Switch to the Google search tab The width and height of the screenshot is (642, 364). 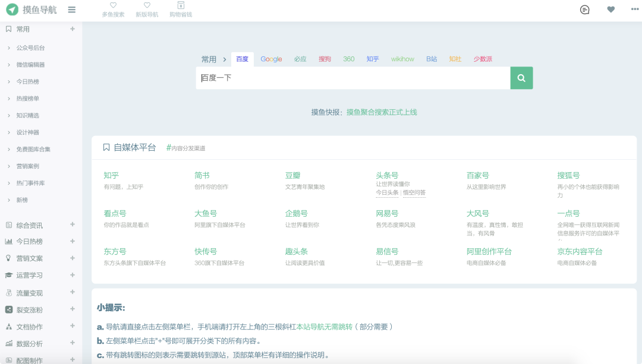[x=271, y=59]
